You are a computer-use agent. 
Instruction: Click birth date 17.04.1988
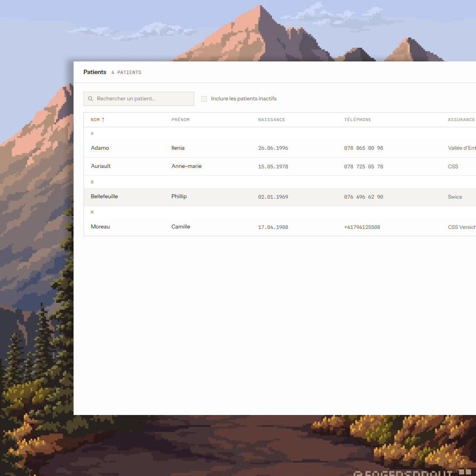coord(273,227)
